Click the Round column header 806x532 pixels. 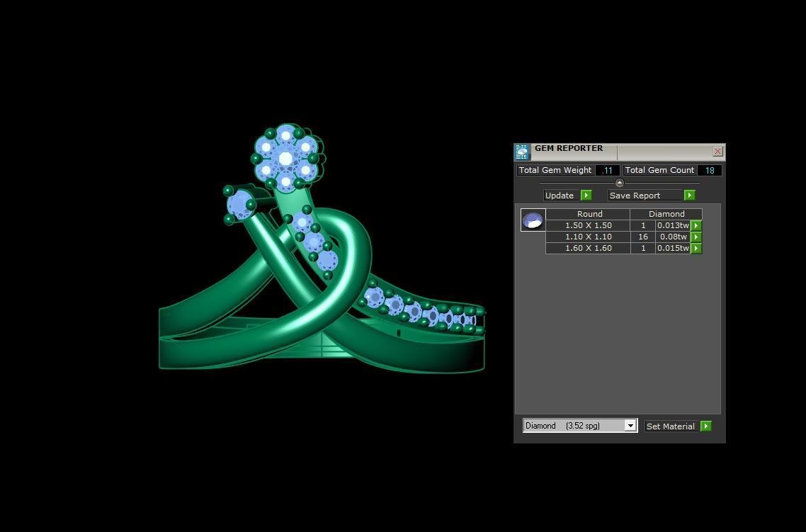(x=588, y=214)
